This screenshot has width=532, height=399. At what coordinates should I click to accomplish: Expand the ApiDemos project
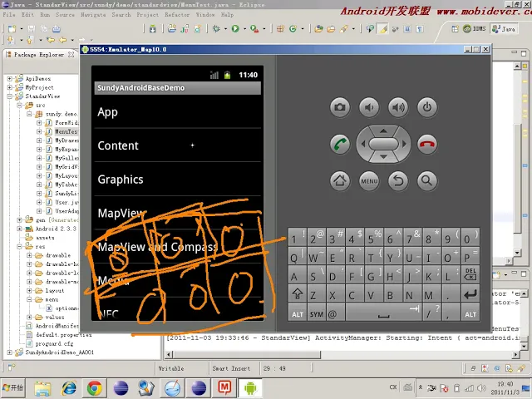pos(10,79)
